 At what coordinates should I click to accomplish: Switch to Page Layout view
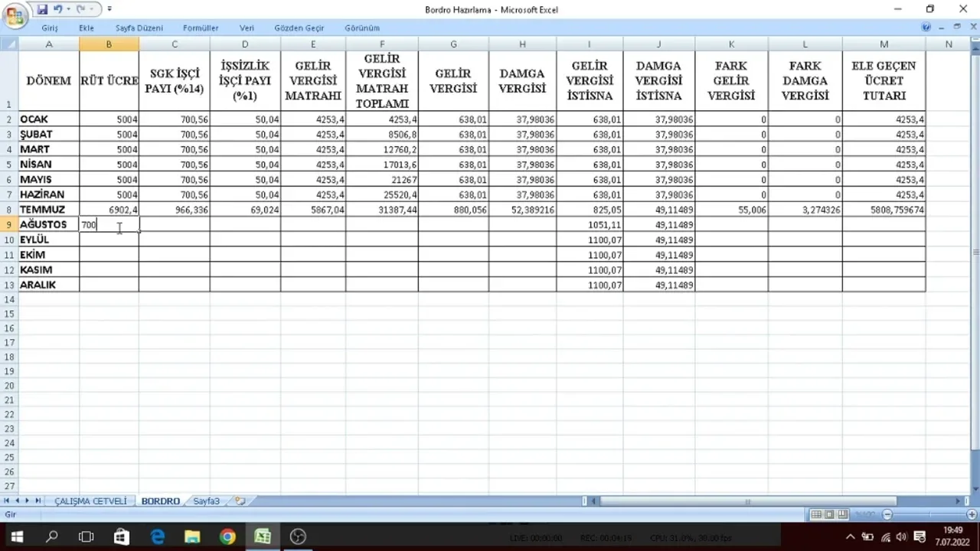(x=829, y=514)
